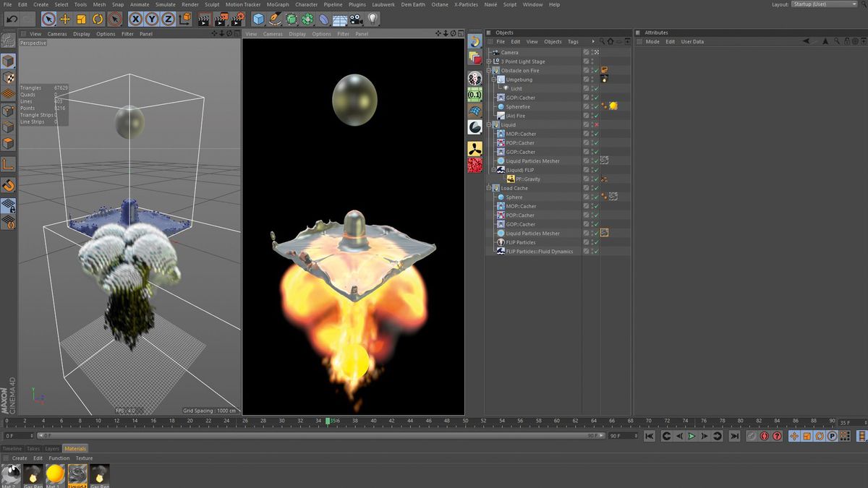Open the Spline pen tool icon
Image resolution: width=868 pixels, height=488 pixels.
point(274,20)
